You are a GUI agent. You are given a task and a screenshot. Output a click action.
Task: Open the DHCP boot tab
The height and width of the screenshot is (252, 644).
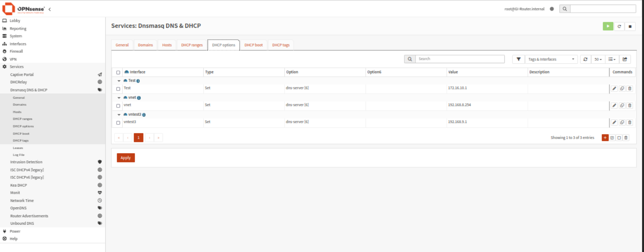pos(253,45)
